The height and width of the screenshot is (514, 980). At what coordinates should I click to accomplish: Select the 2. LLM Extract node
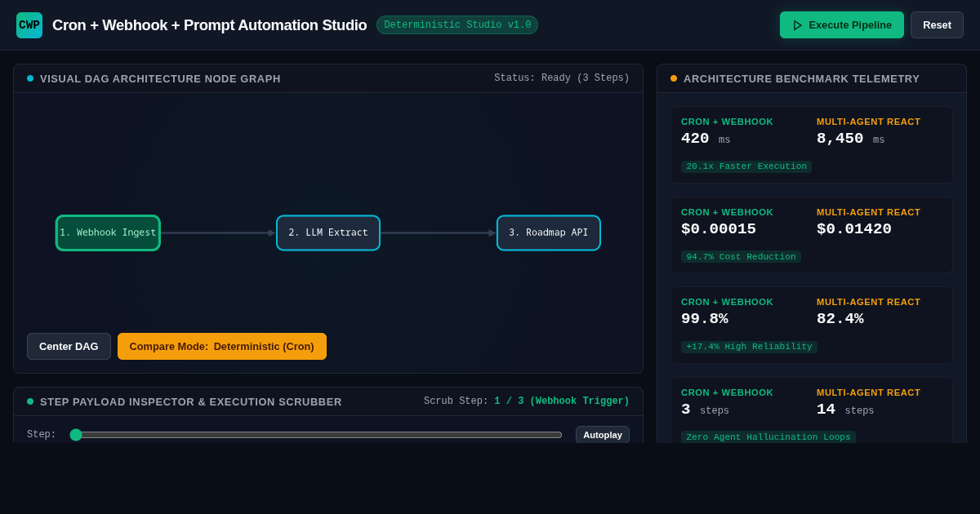pos(328,233)
